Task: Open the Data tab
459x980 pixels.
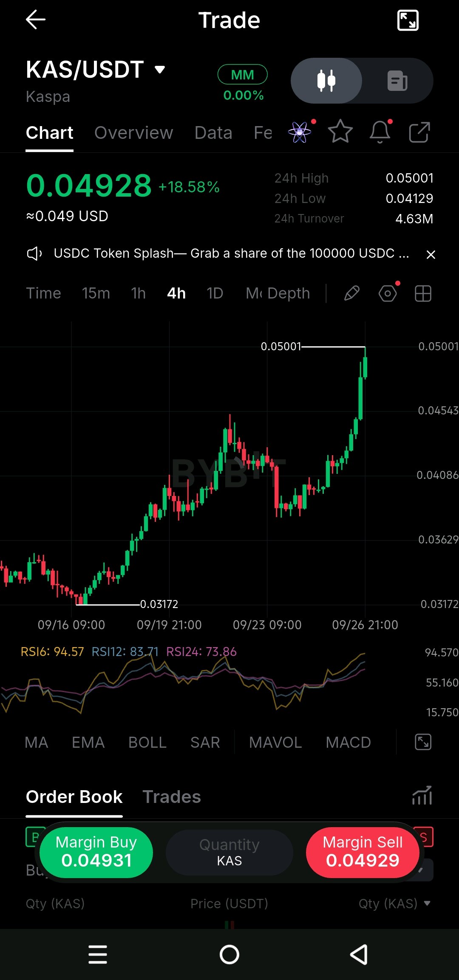Action: [213, 133]
